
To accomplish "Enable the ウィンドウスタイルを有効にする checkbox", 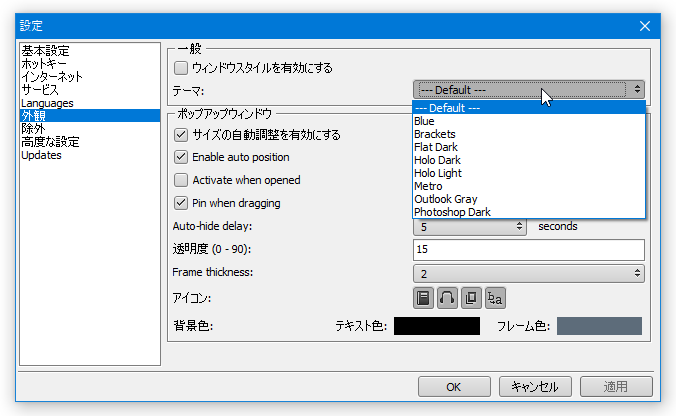I will [181, 68].
